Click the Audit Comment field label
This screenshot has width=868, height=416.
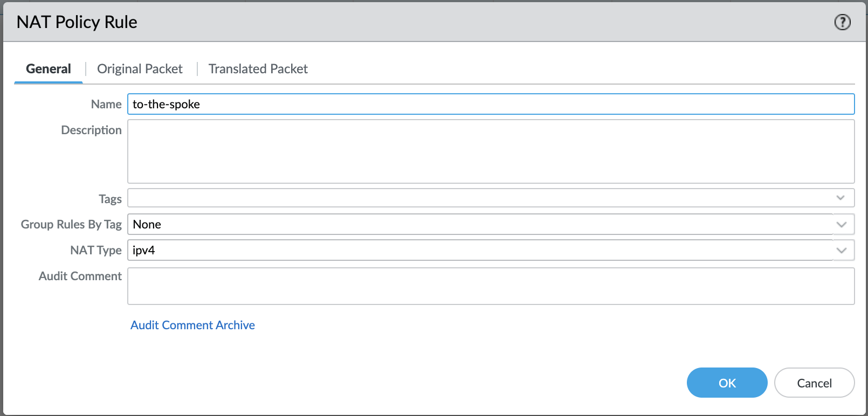[x=80, y=276]
